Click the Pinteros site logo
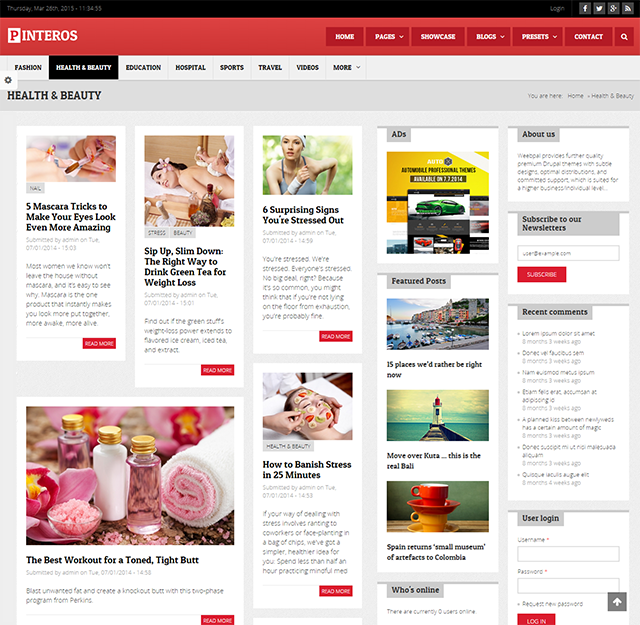Screen dimensions: 640x625 pos(42,36)
